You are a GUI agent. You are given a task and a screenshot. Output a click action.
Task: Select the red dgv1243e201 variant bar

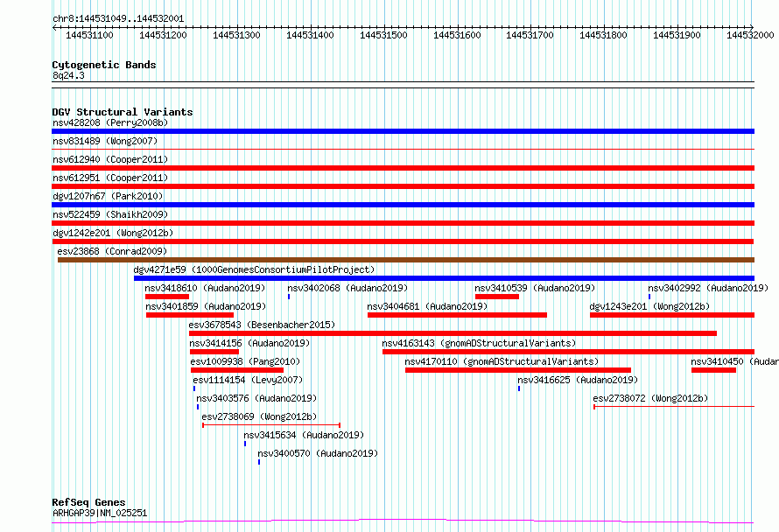click(672, 315)
